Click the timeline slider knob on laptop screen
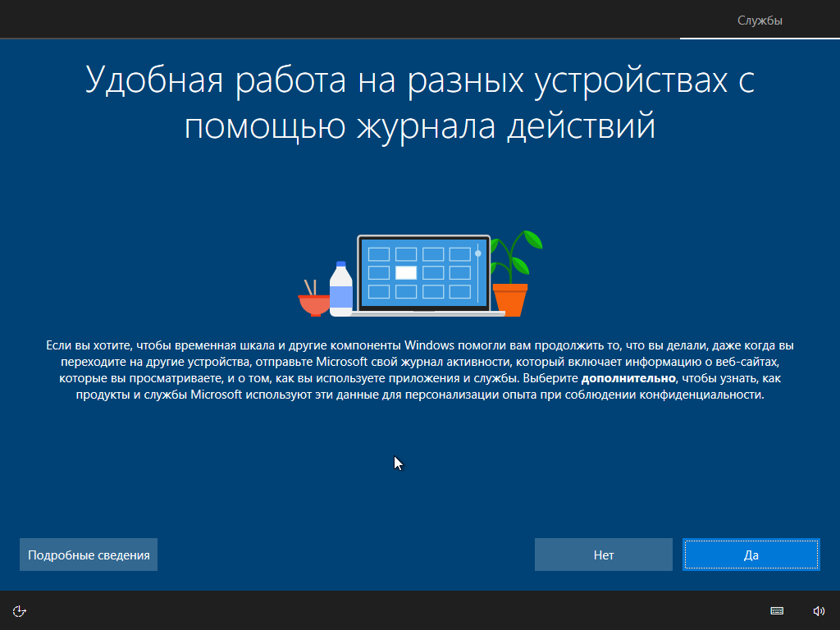 pos(478,253)
